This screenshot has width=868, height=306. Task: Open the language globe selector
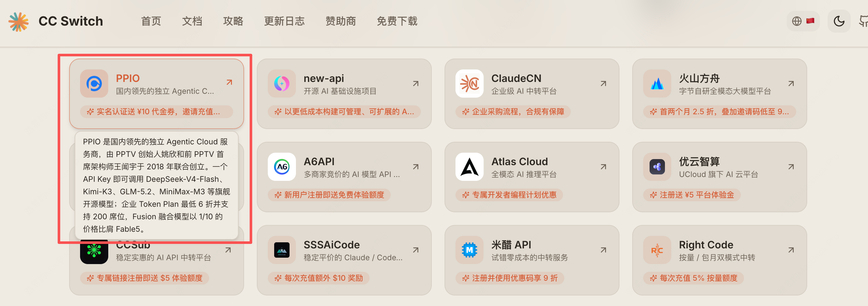[803, 21]
